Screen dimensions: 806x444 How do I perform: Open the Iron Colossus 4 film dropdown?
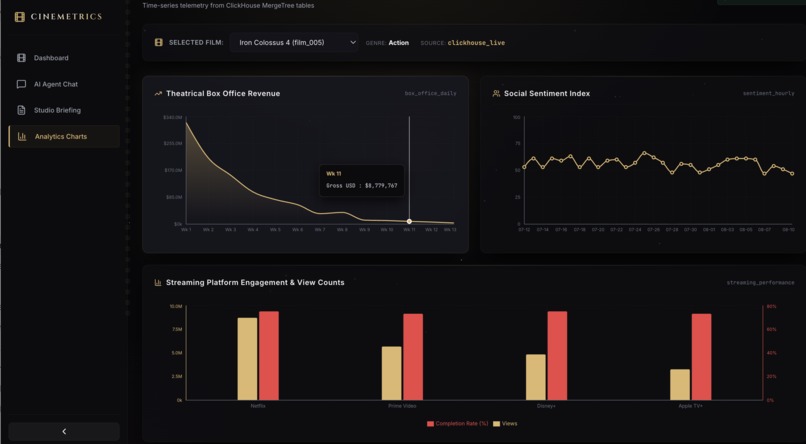click(x=294, y=43)
